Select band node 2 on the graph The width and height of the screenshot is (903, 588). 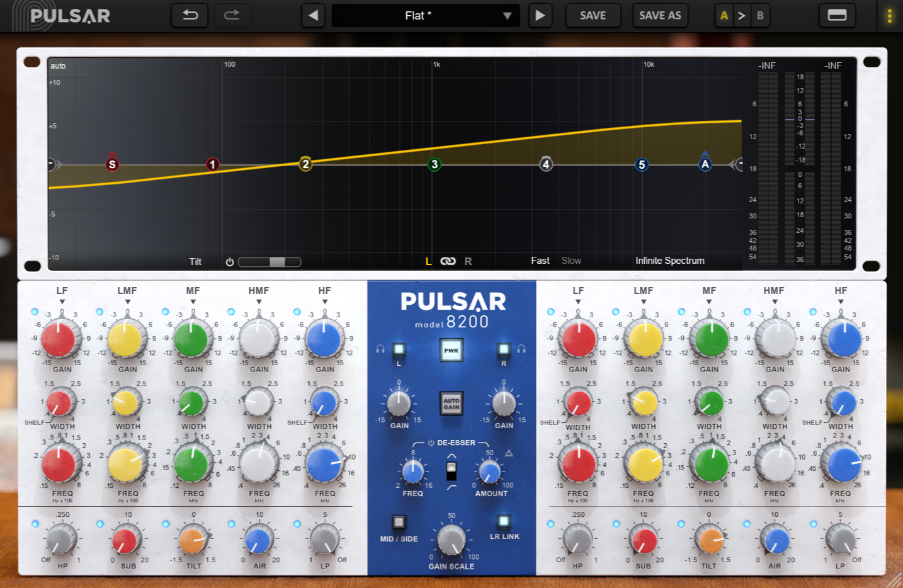305,164
